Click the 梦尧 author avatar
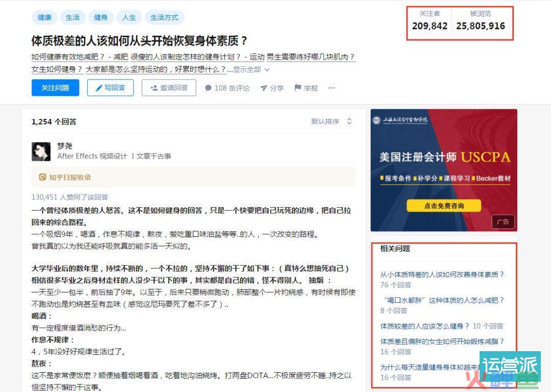The width and height of the screenshot is (551, 392). [x=41, y=152]
